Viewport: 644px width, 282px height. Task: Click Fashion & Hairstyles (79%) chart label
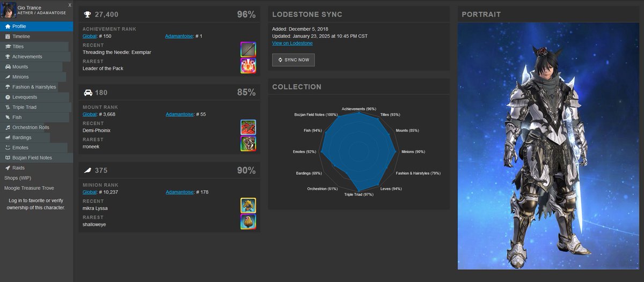point(418,173)
